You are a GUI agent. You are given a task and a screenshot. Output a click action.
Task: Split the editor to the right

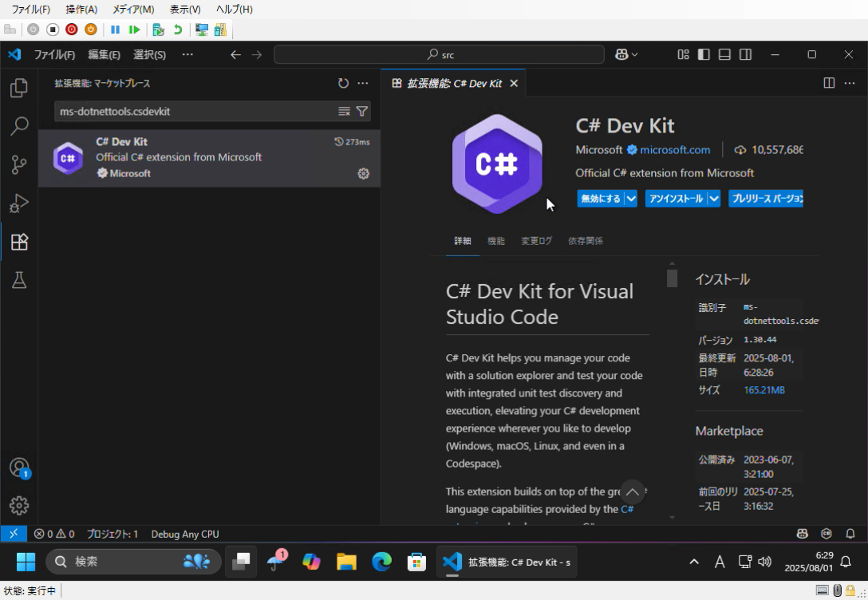tap(829, 83)
